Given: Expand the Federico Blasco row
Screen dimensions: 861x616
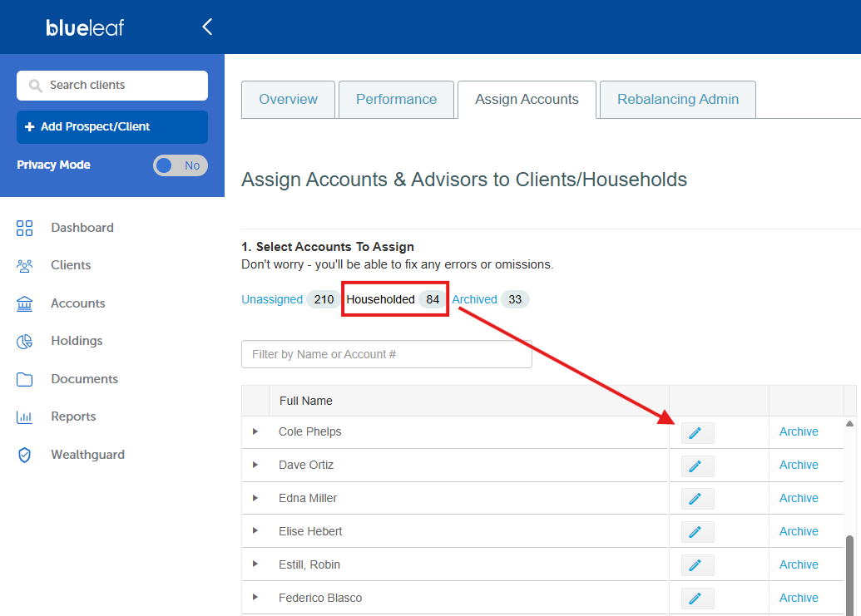Looking at the screenshot, I should pos(255,597).
